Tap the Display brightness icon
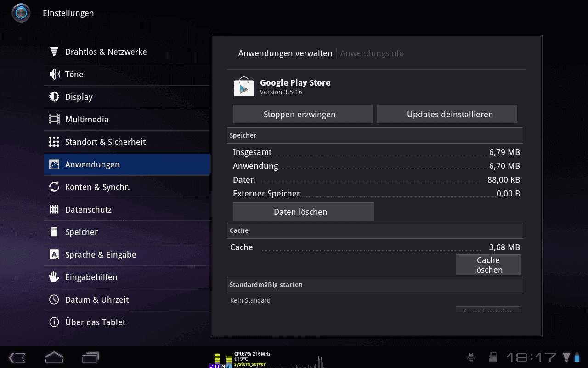 pyautogui.click(x=54, y=97)
